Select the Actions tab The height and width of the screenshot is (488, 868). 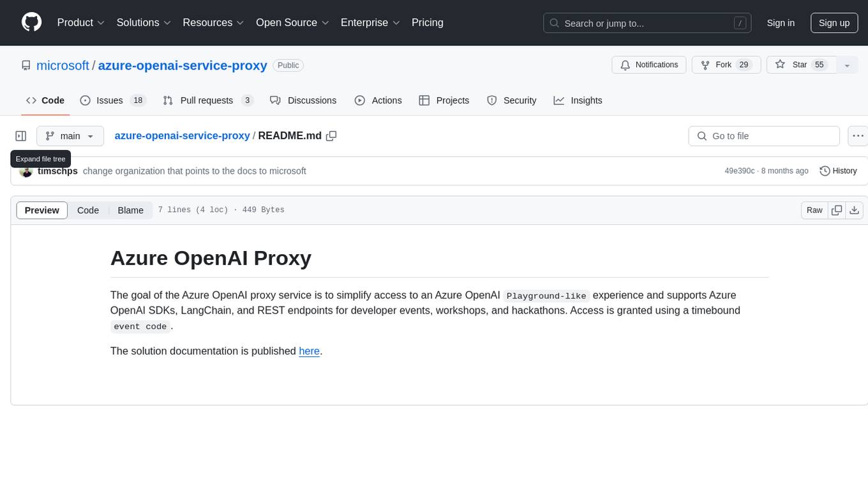[378, 100]
